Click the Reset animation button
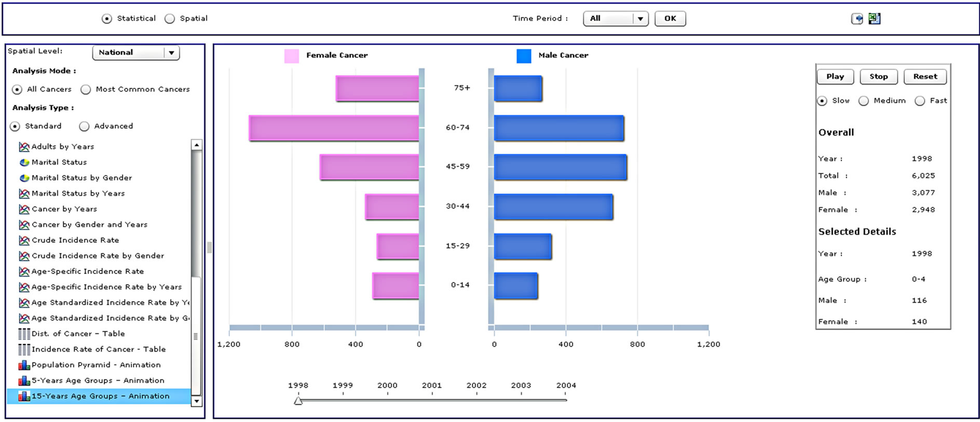 tap(925, 77)
